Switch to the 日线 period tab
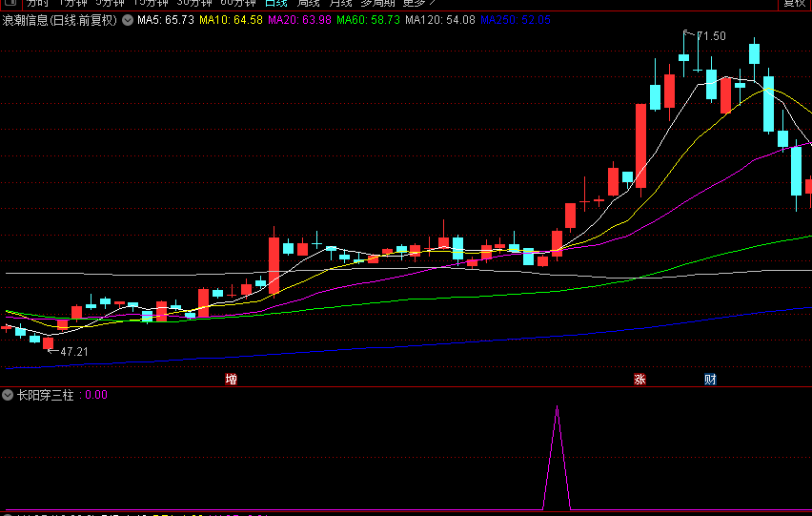Viewport: 812px width, 516px height. pyautogui.click(x=276, y=3)
